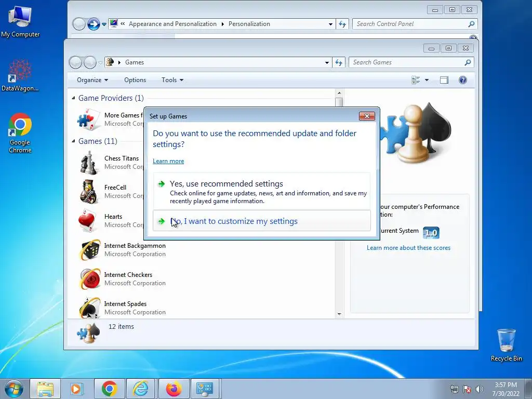Click the Personalization breadcrumb segment
532x399 pixels.
pyautogui.click(x=249, y=24)
